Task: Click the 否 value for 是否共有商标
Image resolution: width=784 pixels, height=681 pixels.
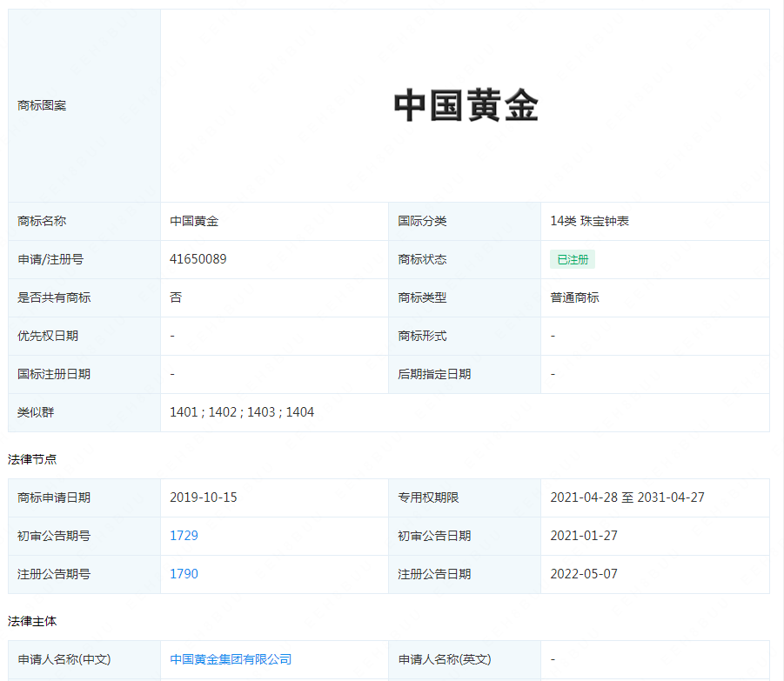Action: click(x=176, y=297)
